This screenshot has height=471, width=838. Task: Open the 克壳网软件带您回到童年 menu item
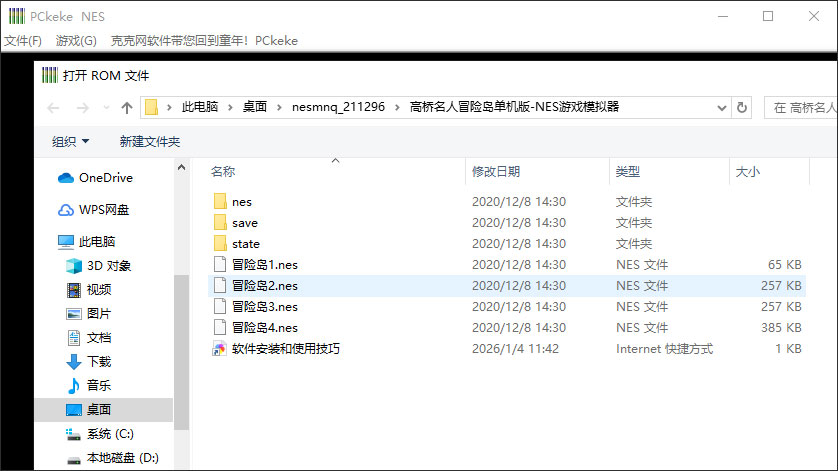[204, 41]
